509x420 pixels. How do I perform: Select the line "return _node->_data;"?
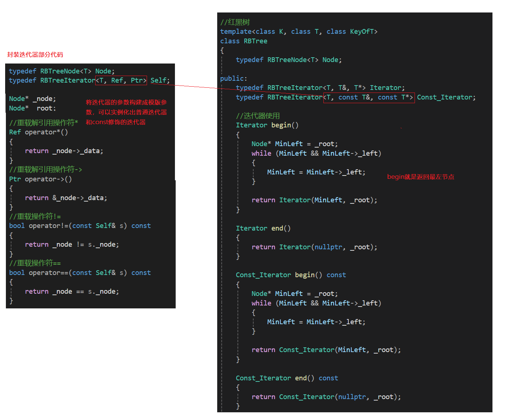coord(64,151)
